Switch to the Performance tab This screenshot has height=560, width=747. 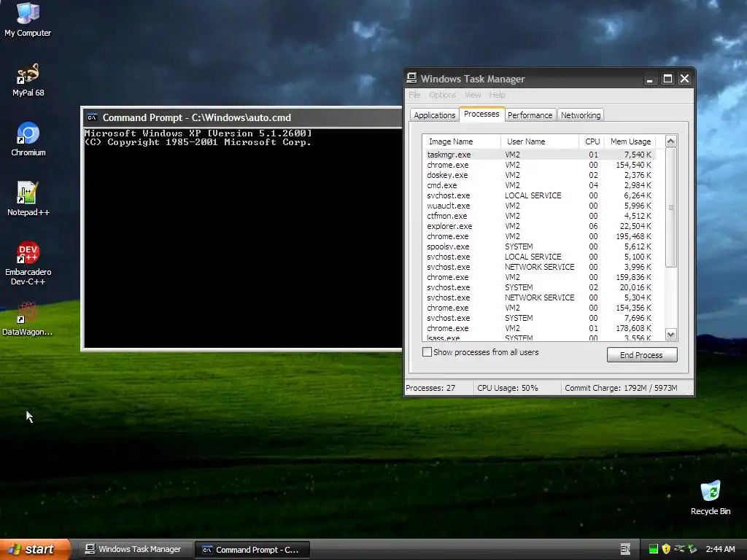[x=530, y=115]
